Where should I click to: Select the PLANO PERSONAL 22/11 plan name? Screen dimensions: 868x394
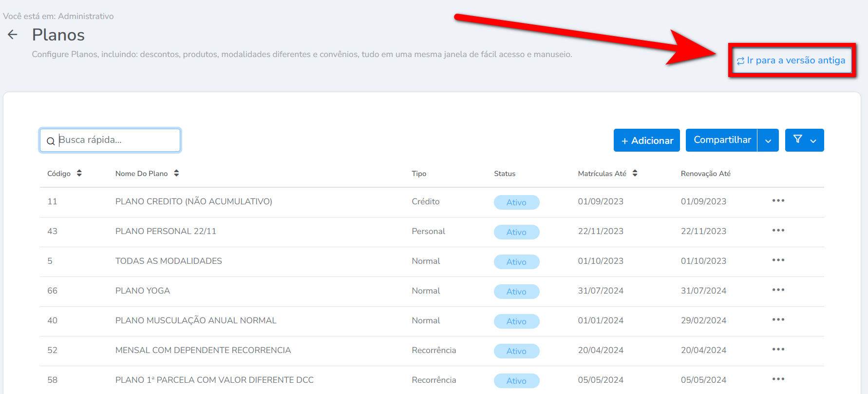[166, 231]
